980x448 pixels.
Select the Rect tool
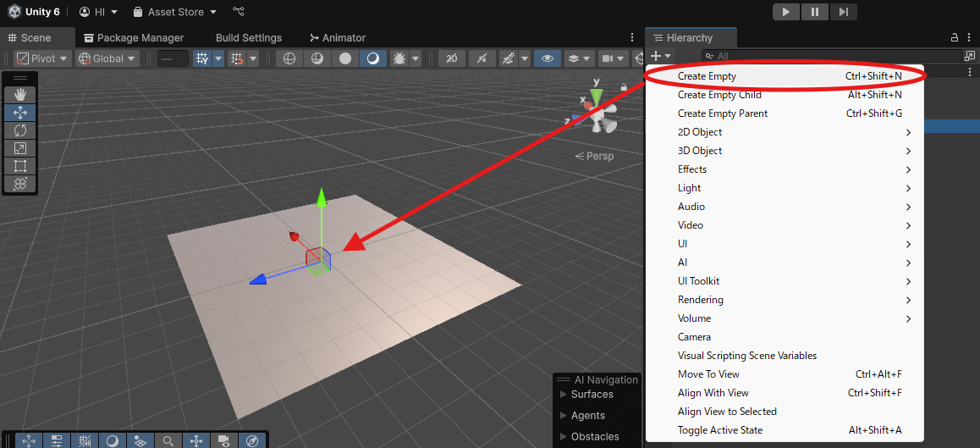pyautogui.click(x=20, y=166)
